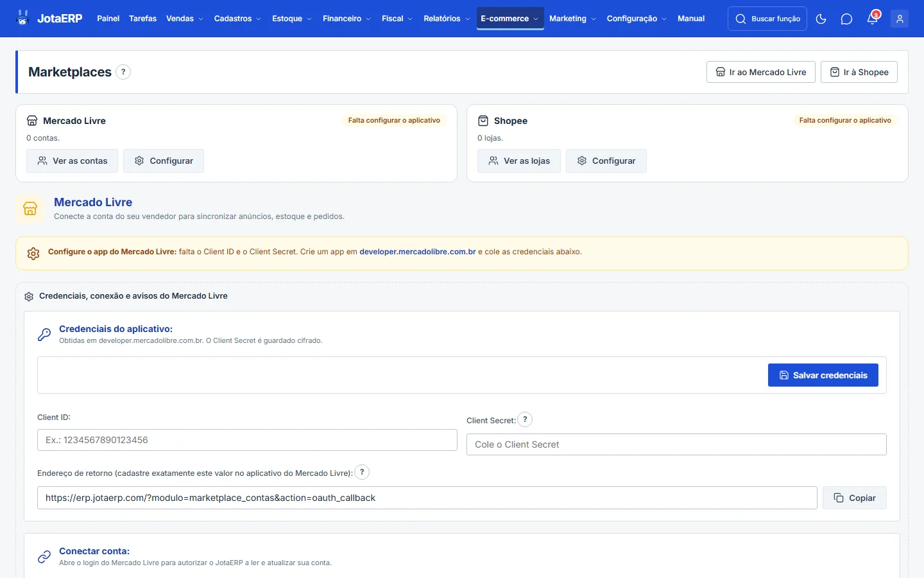The image size is (924, 578).
Task: Click help icon beside Endereço de retorno
Action: pos(362,472)
